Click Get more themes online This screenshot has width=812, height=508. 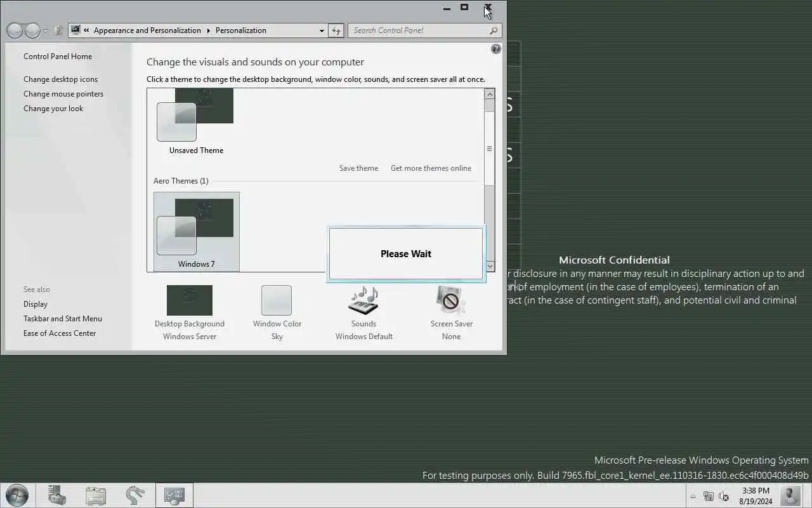tap(431, 168)
